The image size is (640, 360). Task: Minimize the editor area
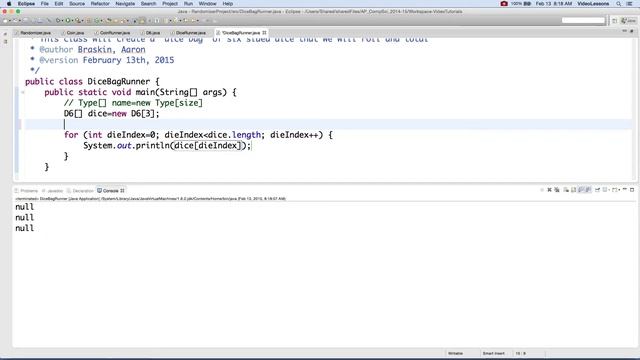tap(624, 31)
